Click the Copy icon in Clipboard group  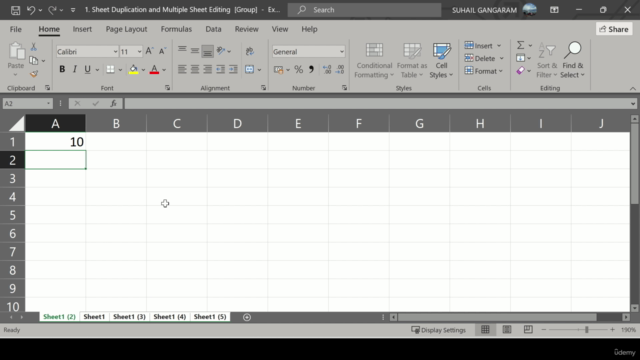[34, 61]
